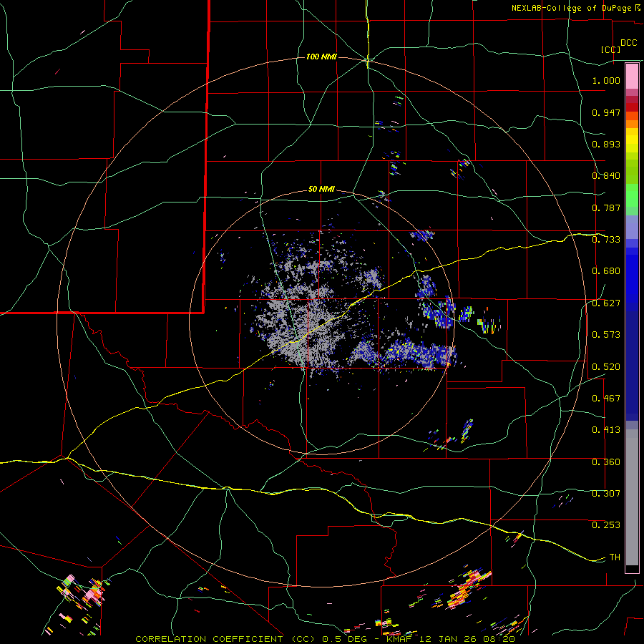Click the 50 NMI range ring label
The height and width of the screenshot is (644, 644).
pyautogui.click(x=321, y=190)
